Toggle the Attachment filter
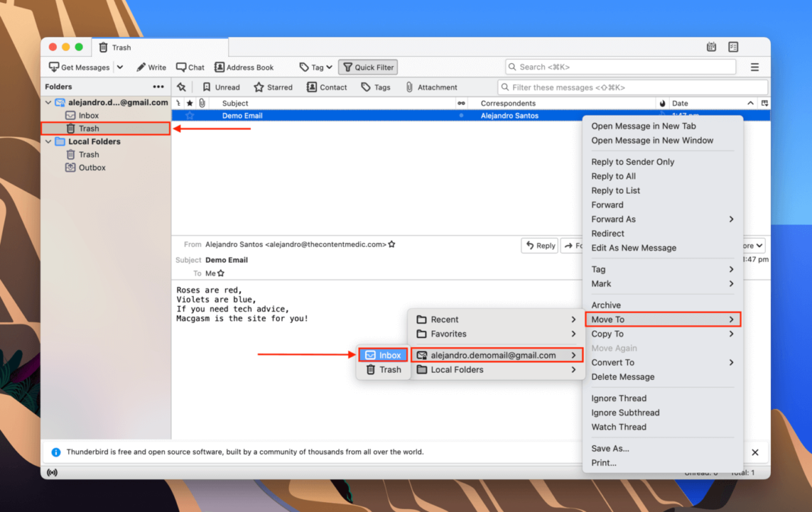This screenshot has width=812, height=512. coord(431,87)
